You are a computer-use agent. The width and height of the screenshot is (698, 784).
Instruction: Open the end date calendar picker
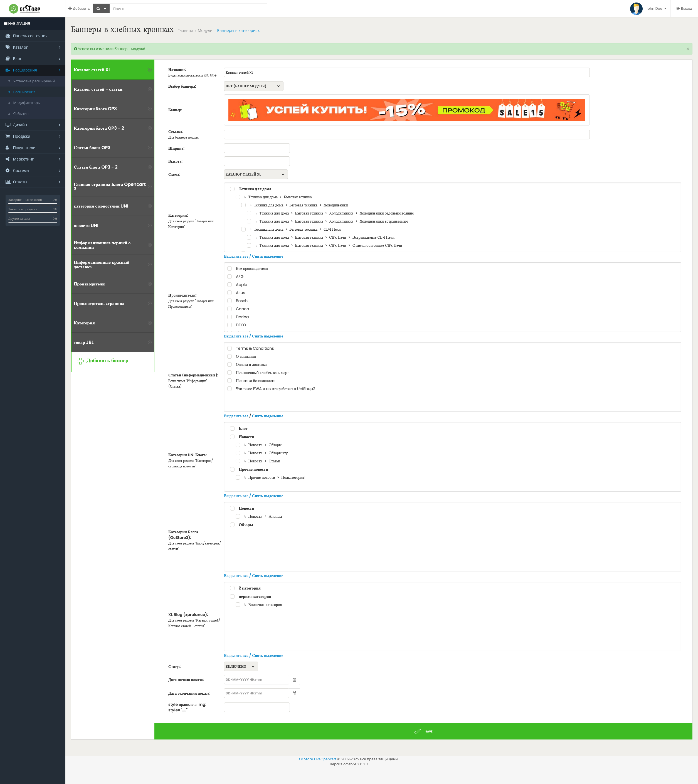point(295,693)
